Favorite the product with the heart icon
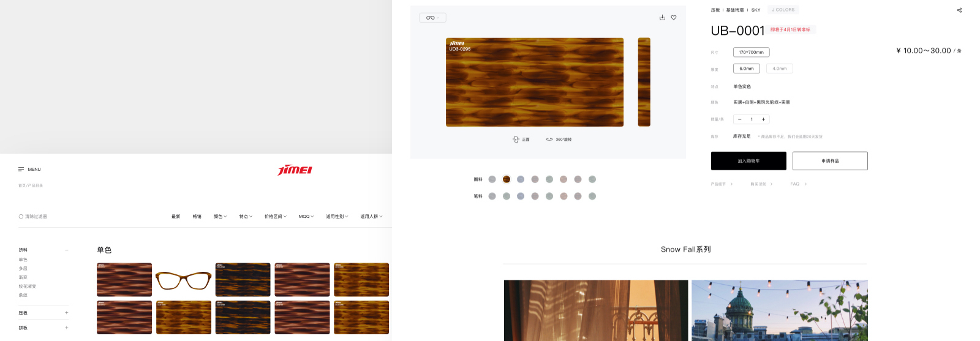 [674, 18]
